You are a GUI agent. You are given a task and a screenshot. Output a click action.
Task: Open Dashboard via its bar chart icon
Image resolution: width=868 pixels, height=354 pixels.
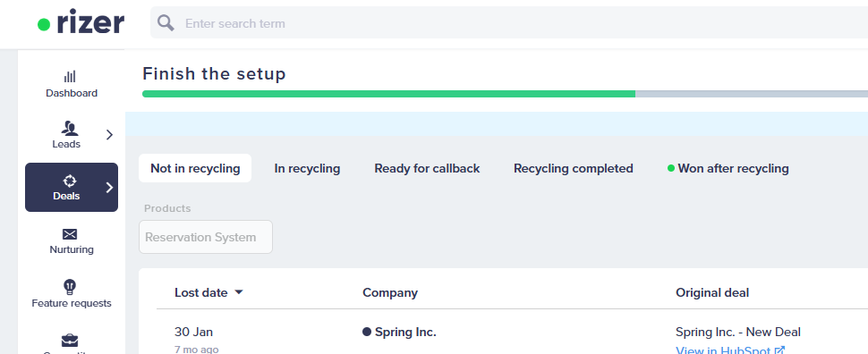(x=70, y=76)
